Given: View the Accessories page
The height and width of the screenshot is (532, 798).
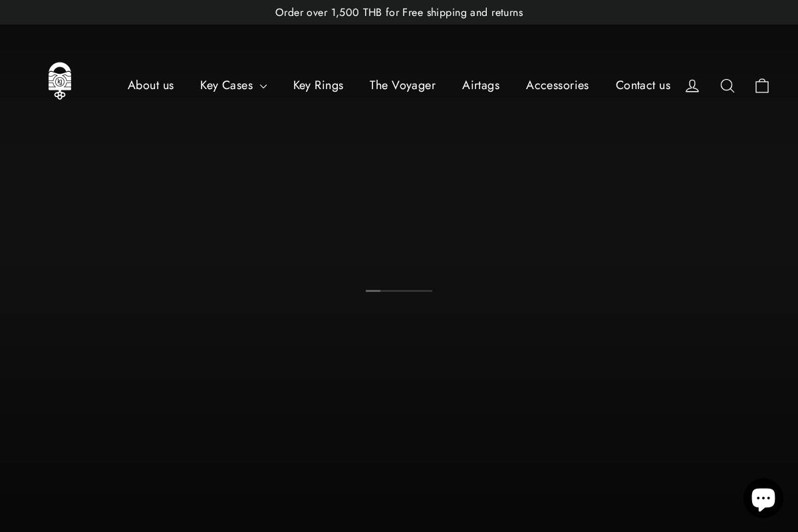Looking at the screenshot, I should coord(557,85).
